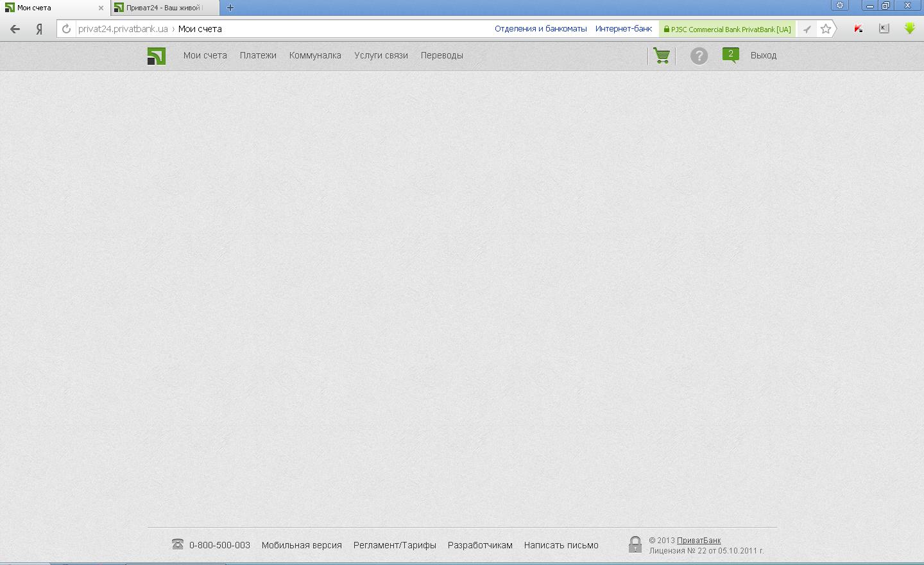Click the "Мои счета" page title in address bar
Screen dimensions: 924x565
[200, 29]
